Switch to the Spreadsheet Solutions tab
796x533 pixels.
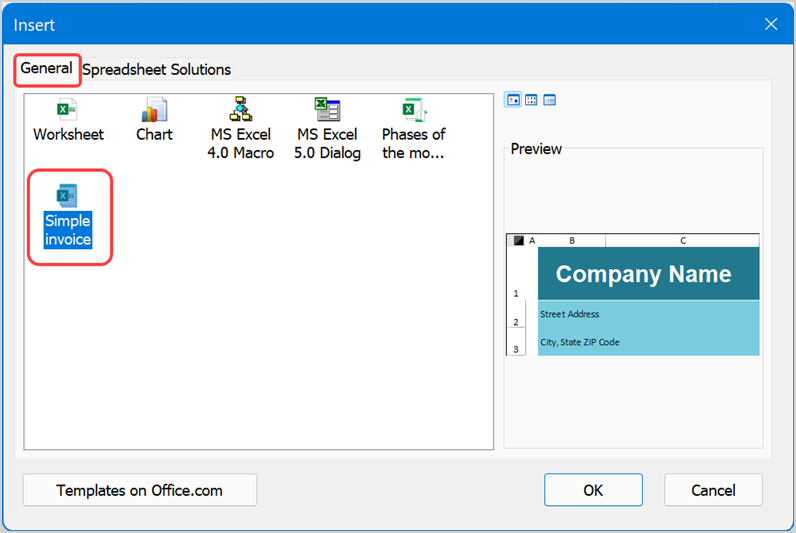click(x=156, y=70)
